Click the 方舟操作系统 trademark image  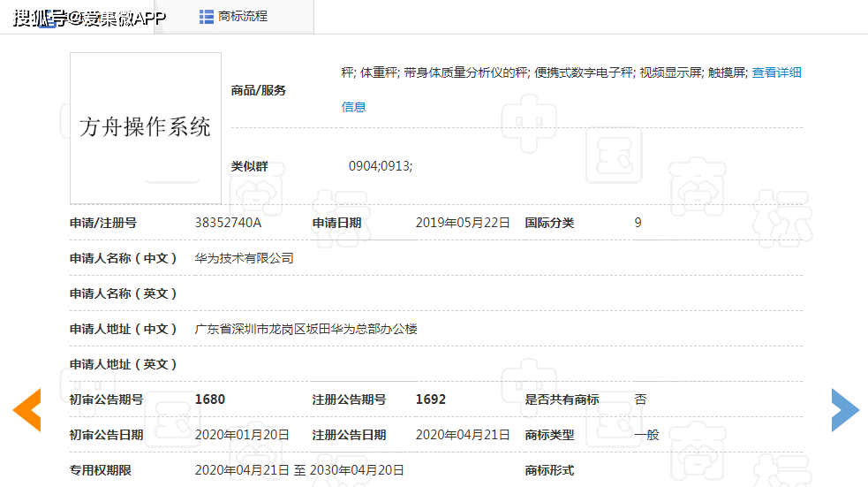point(146,128)
